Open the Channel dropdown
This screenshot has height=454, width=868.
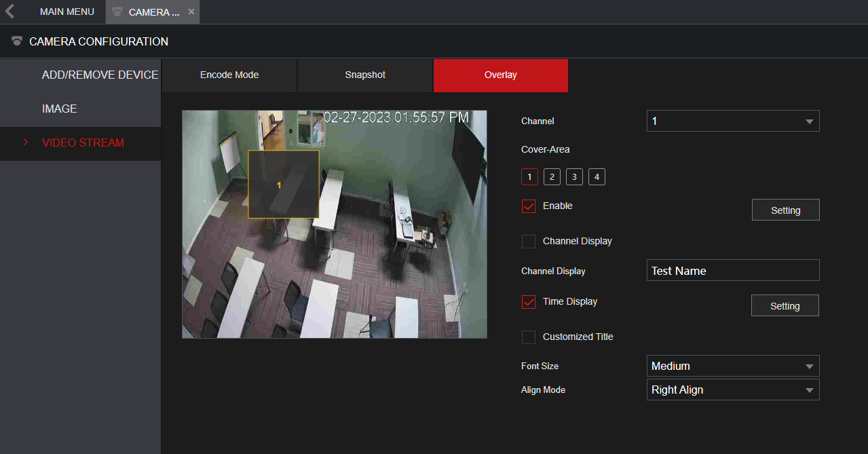[x=733, y=121]
